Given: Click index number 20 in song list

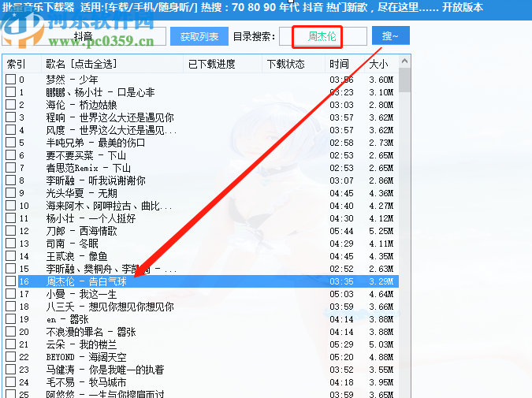Looking at the screenshot, I should [x=24, y=332].
